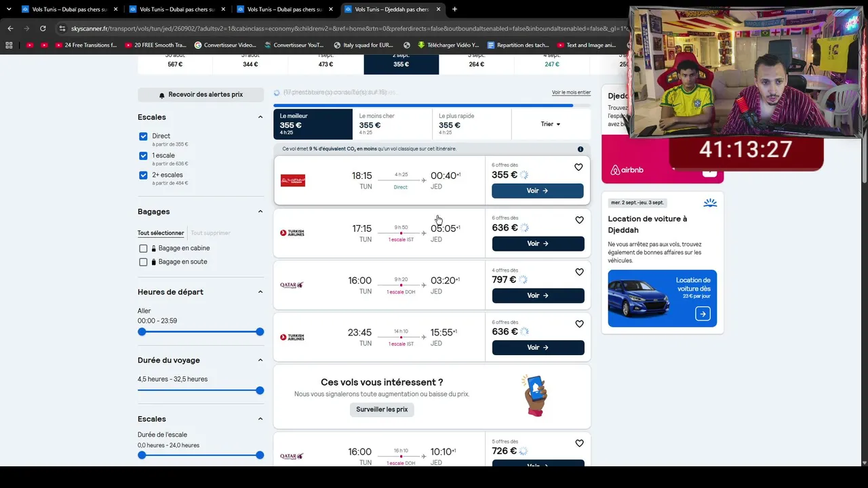Select the date tab priced 264 €
The width and height of the screenshot is (868, 488).
click(x=477, y=64)
